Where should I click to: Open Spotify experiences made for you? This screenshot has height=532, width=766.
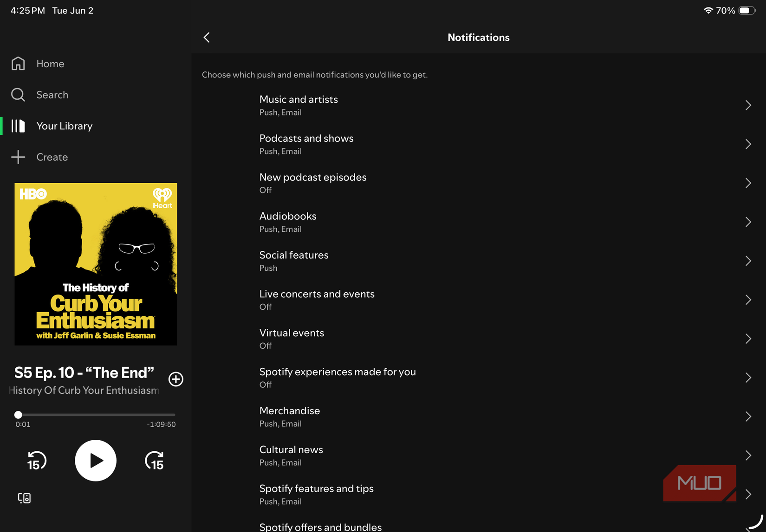(479, 378)
